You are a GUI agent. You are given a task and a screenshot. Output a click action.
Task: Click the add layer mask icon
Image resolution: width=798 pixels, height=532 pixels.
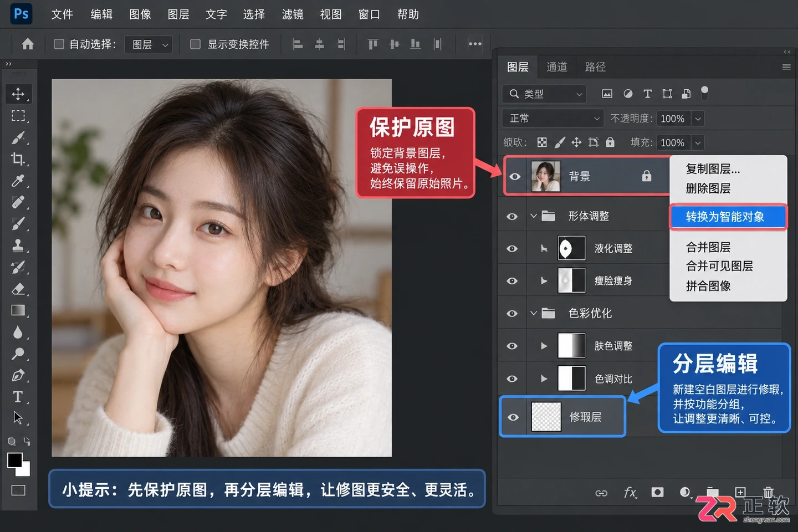658,492
